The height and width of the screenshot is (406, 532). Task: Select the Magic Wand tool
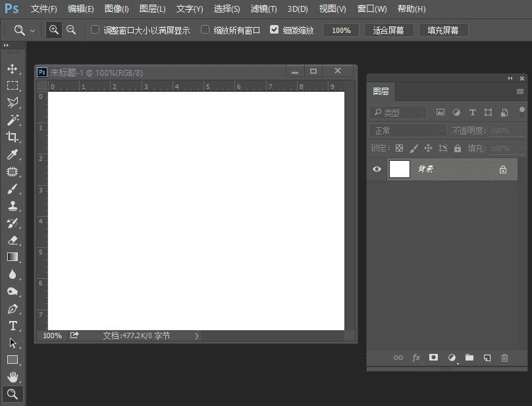coord(13,120)
